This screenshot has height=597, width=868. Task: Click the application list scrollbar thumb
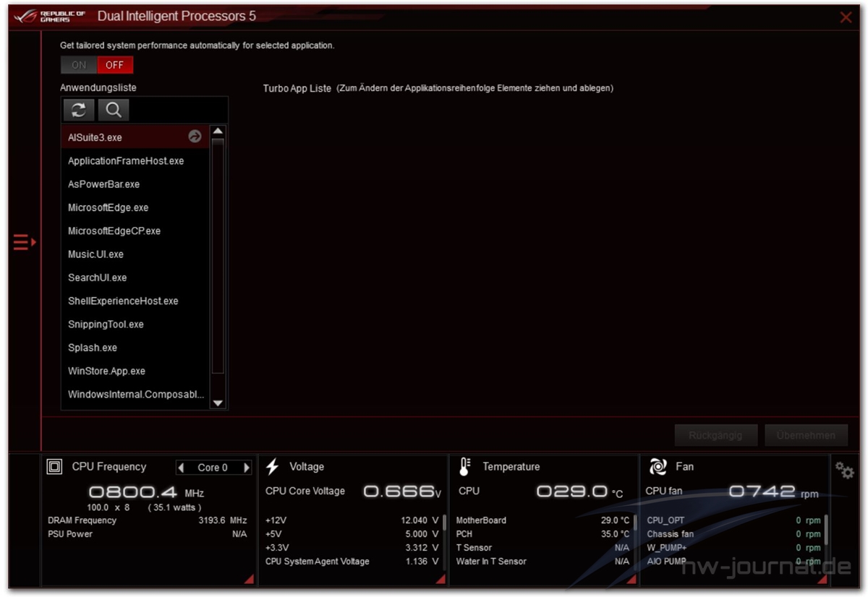(x=218, y=257)
